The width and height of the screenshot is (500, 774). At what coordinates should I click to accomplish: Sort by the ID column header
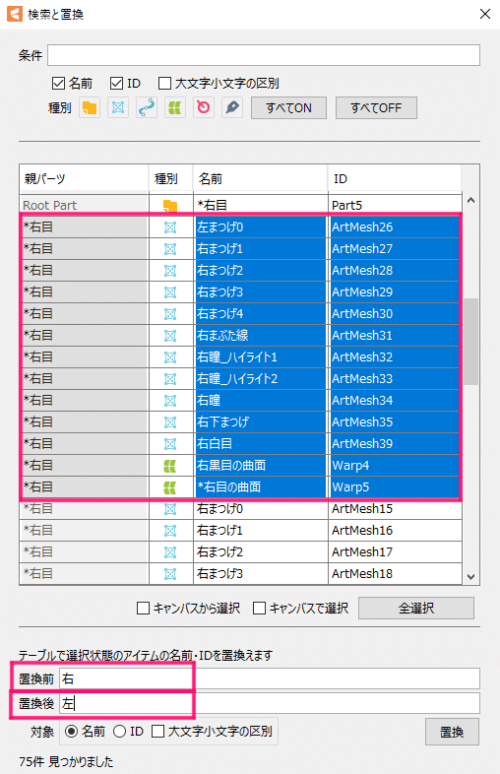pyautogui.click(x=394, y=178)
